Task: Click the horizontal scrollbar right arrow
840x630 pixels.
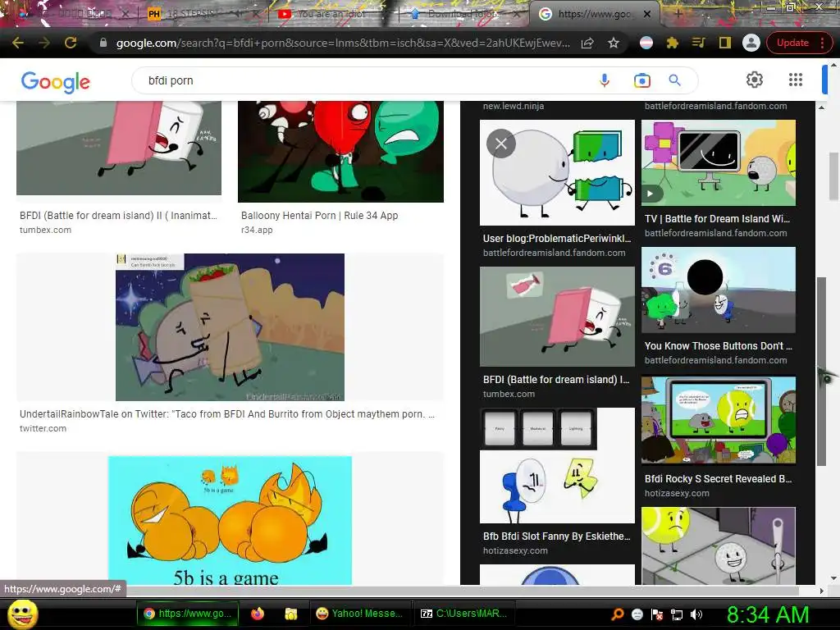Action: pyautogui.click(x=821, y=591)
